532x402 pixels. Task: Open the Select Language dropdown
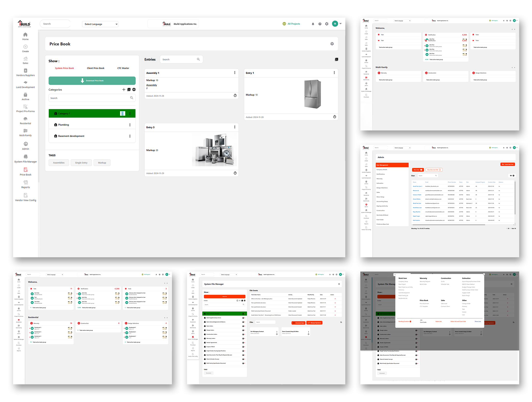click(100, 24)
